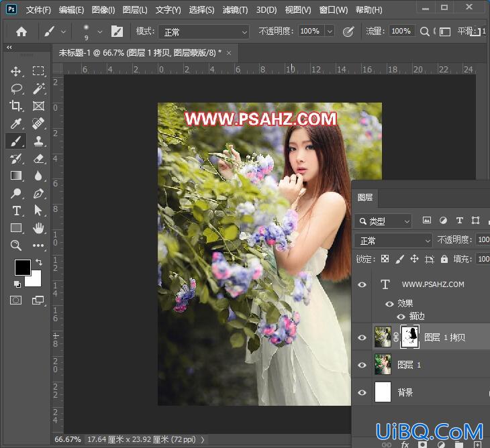Image resolution: width=490 pixels, height=448 pixels.
Task: Toggle airbrush build-up effect
Action: pyautogui.click(x=348, y=32)
